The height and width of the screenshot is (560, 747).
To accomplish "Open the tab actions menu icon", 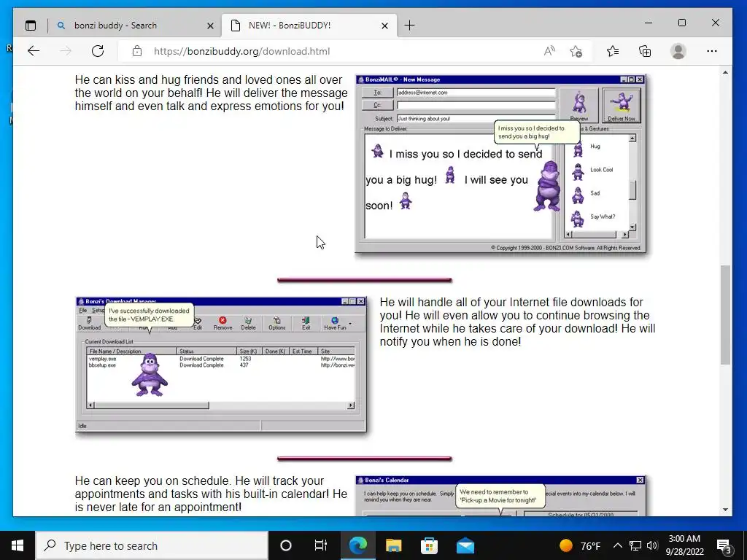I will point(31,26).
